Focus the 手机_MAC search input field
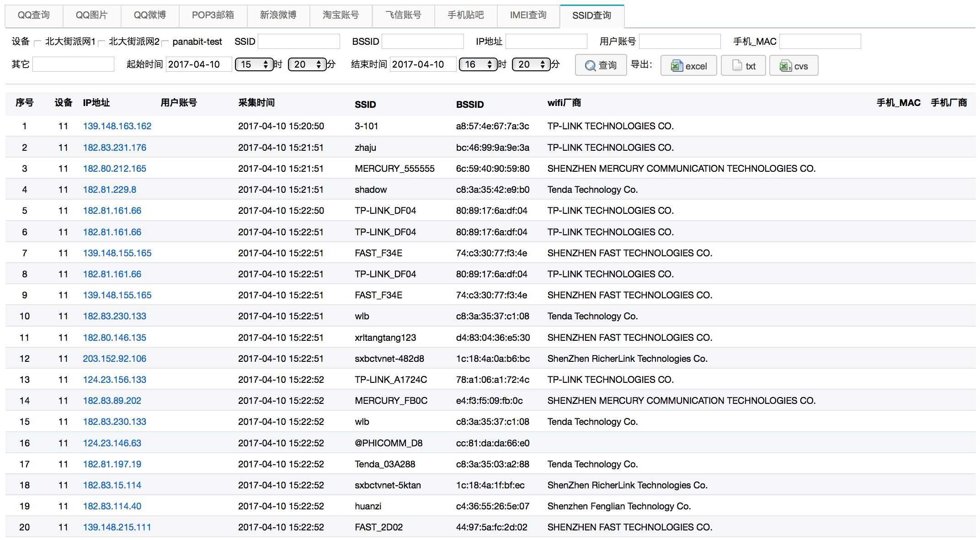Screen dimensions: 980x540 (820, 41)
